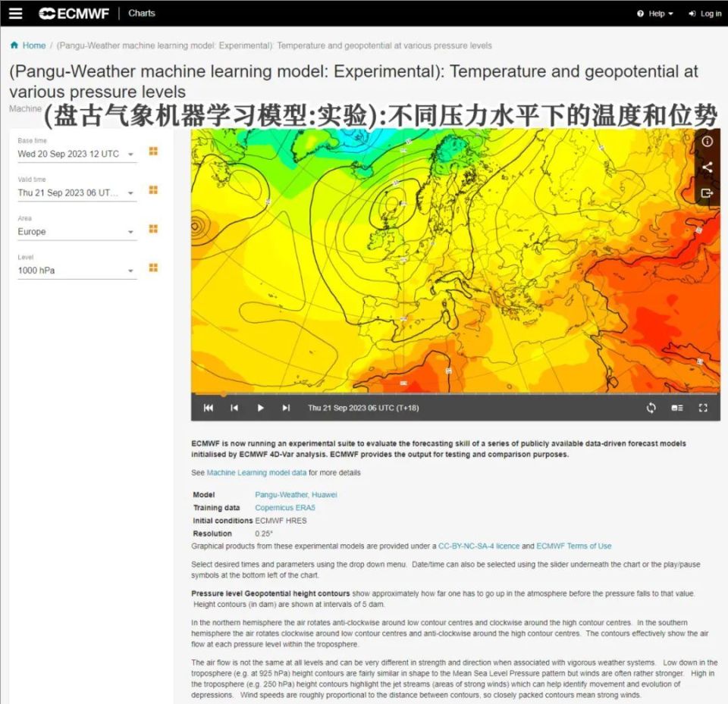Toggle fullscreen view of the chart
This screenshot has width=728, height=704.
703,408
